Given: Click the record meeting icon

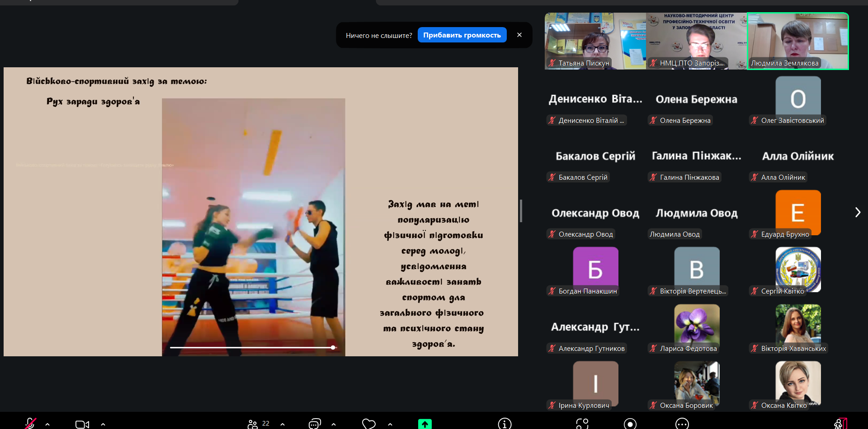Looking at the screenshot, I should (x=630, y=424).
